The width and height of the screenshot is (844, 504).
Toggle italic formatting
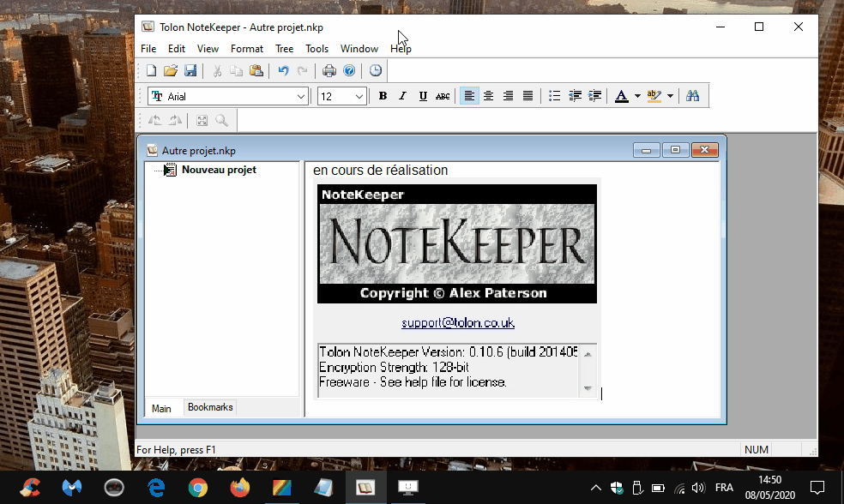402,96
